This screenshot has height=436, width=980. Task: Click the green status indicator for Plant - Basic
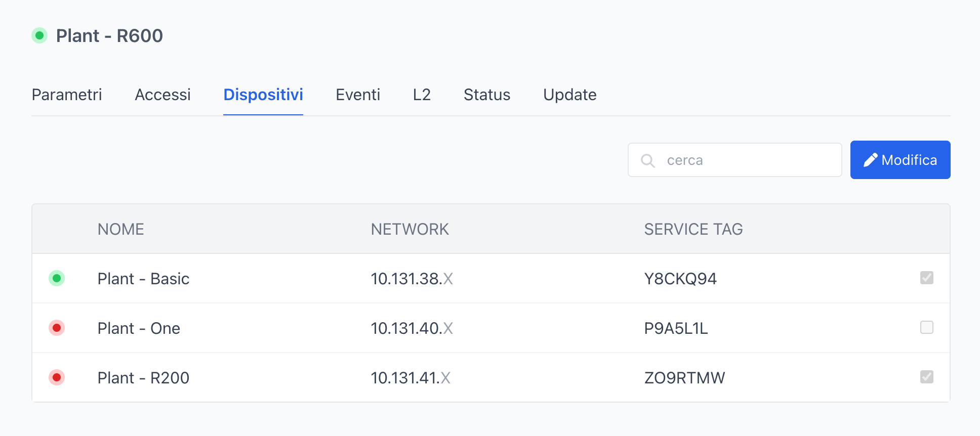(x=57, y=278)
